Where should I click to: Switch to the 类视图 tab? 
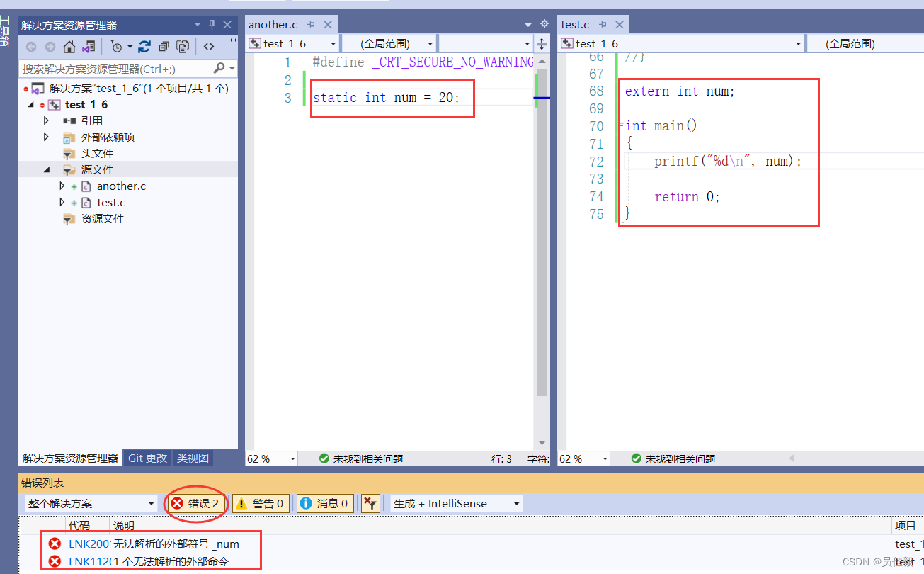193,458
